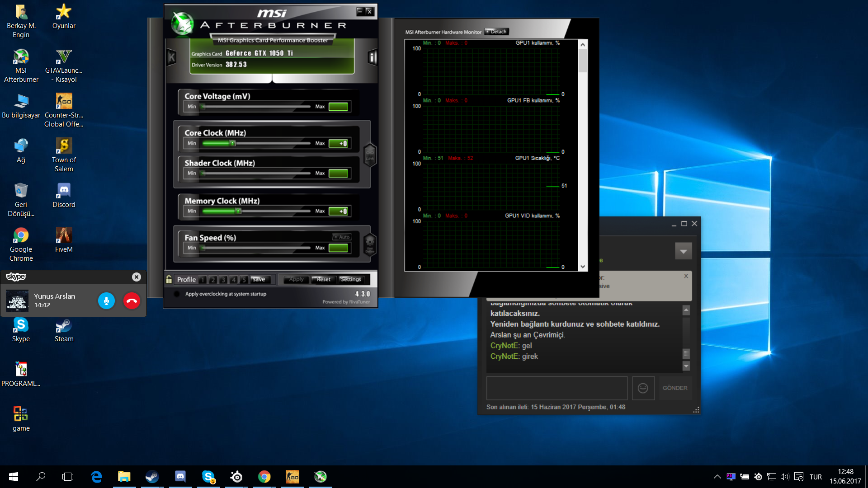Detach the Hardware Monitor window

(x=496, y=32)
